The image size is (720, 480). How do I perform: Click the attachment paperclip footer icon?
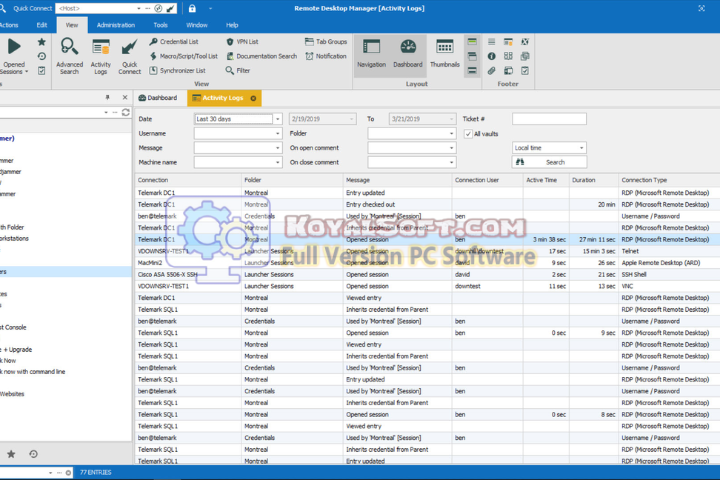click(x=491, y=70)
